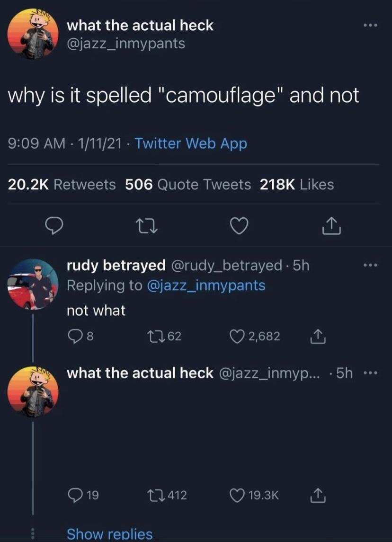Click reply icon with 19 comments
This screenshot has height=542, width=392.
tap(75, 495)
